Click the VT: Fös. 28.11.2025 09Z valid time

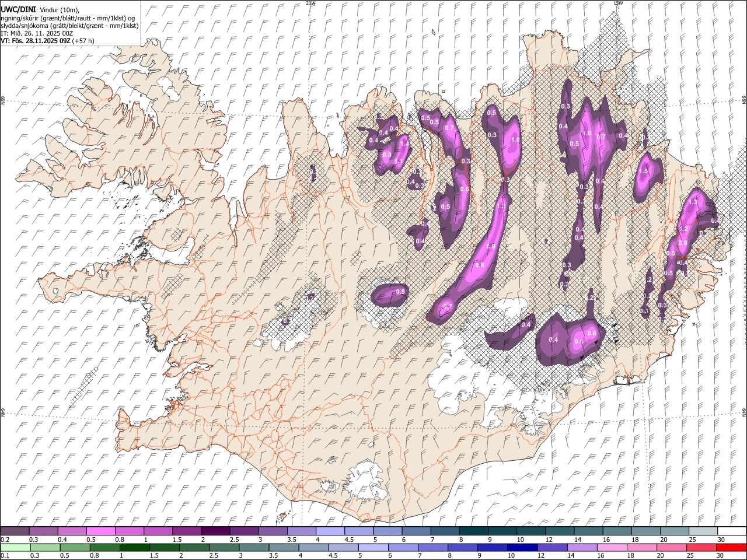point(36,41)
